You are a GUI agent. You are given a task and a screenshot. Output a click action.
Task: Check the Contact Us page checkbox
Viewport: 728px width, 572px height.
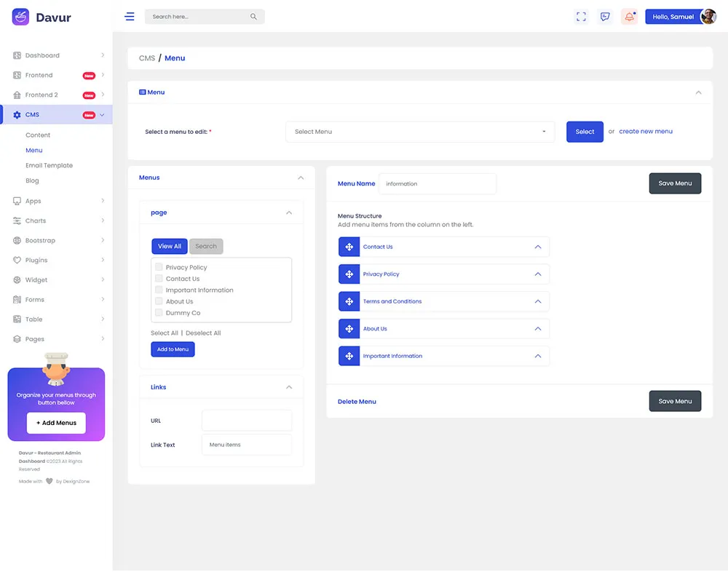159,279
